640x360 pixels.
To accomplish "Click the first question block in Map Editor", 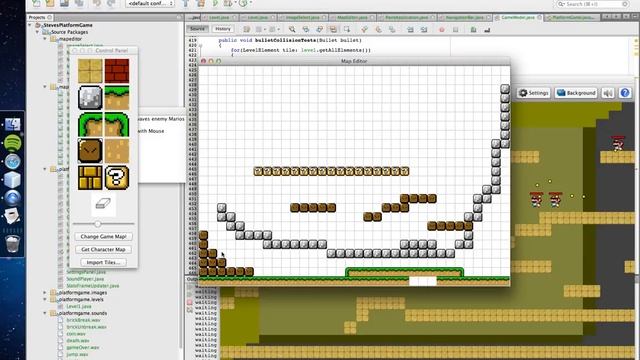I will [258, 171].
